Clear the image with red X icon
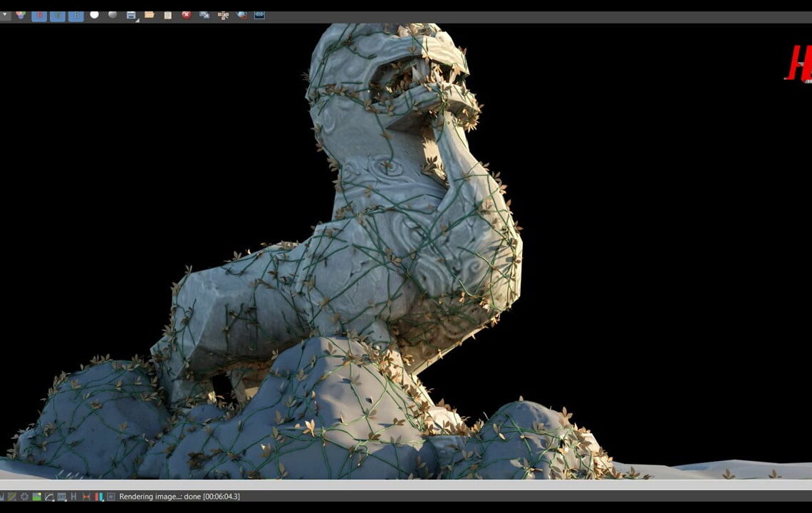This screenshot has width=812, height=513. tap(187, 14)
